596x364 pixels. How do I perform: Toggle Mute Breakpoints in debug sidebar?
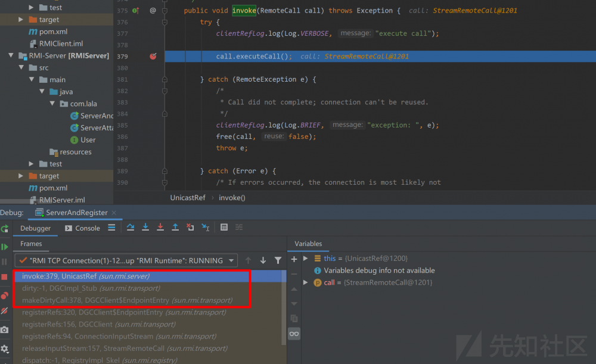5,311
